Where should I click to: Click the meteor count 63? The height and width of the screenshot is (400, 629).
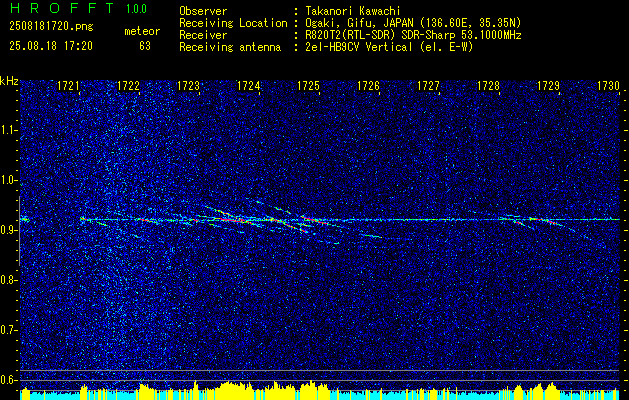coord(145,46)
